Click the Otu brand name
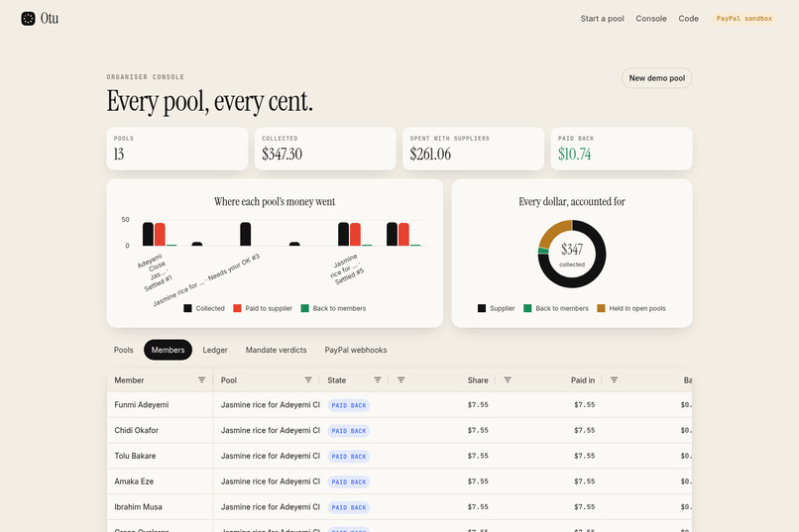The image size is (799, 532). [x=50, y=19]
